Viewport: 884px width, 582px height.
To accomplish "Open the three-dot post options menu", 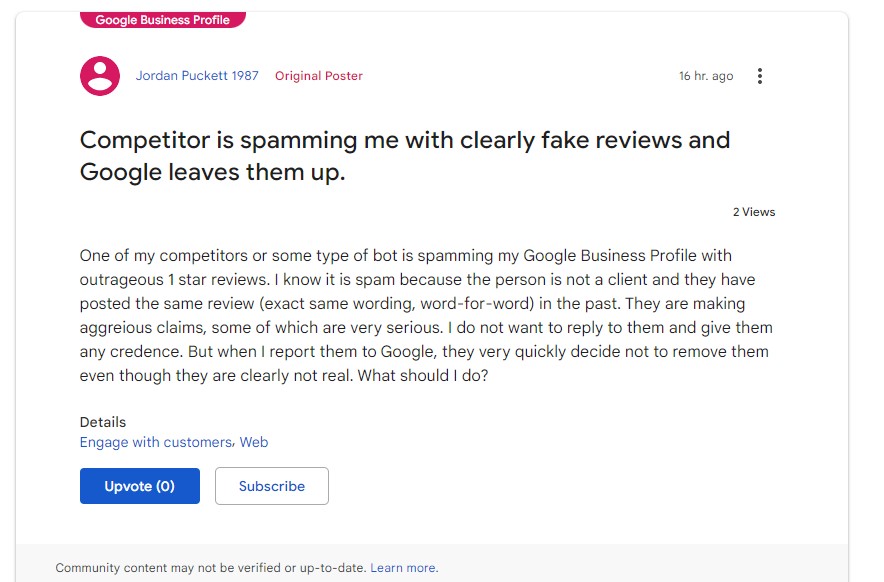I will coord(759,76).
